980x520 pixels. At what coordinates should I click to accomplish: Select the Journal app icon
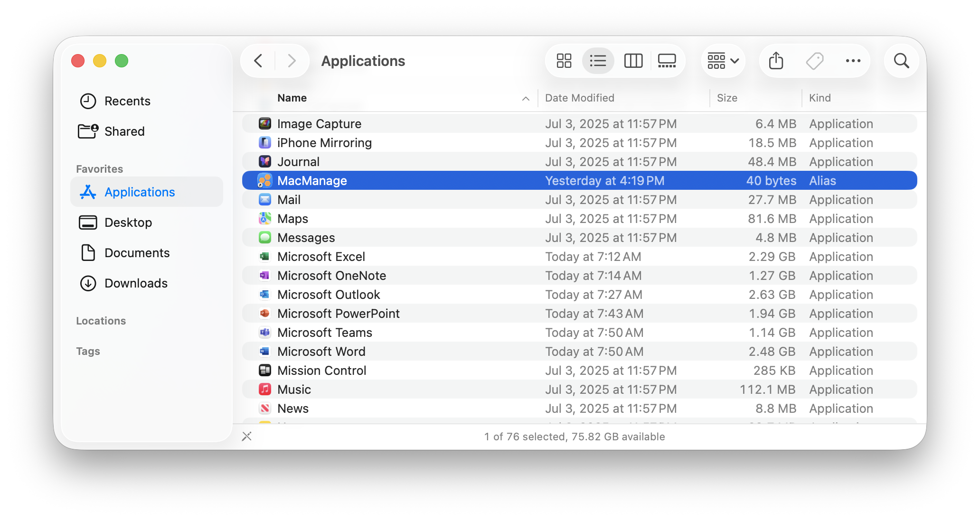pyautogui.click(x=265, y=162)
